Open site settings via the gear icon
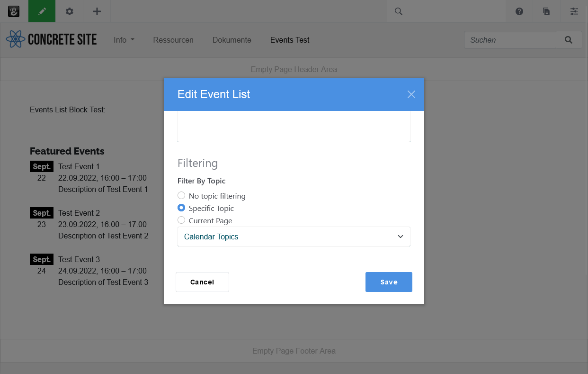This screenshot has height=374, width=588. coord(69,11)
